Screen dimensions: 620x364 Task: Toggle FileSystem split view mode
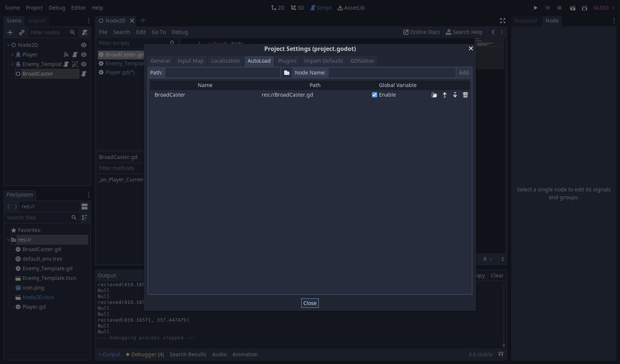click(x=85, y=207)
